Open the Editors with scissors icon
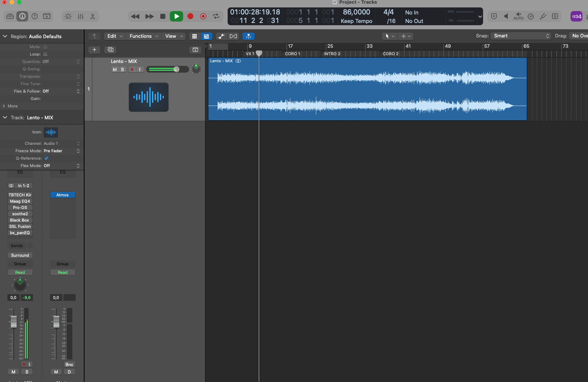 point(93,16)
